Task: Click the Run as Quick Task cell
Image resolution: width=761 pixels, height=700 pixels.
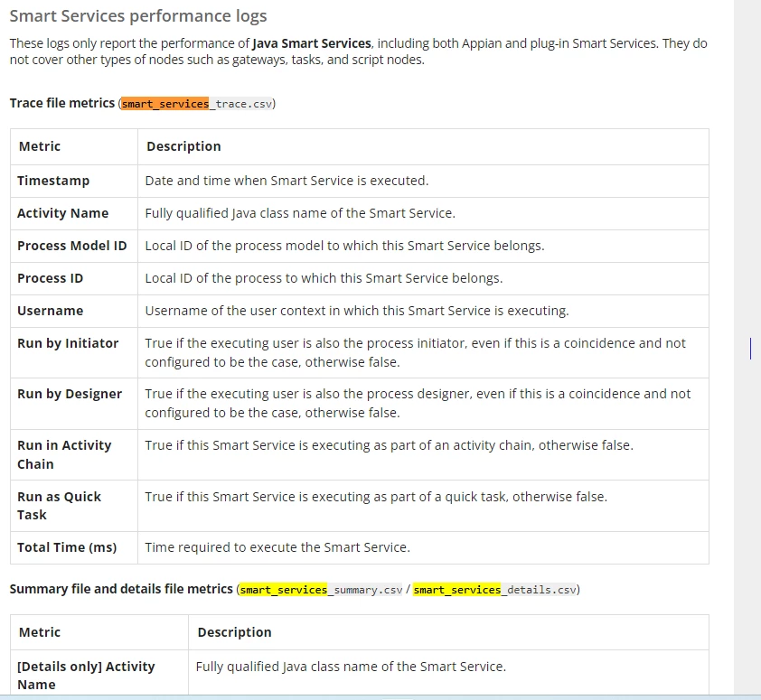Action: point(74,506)
